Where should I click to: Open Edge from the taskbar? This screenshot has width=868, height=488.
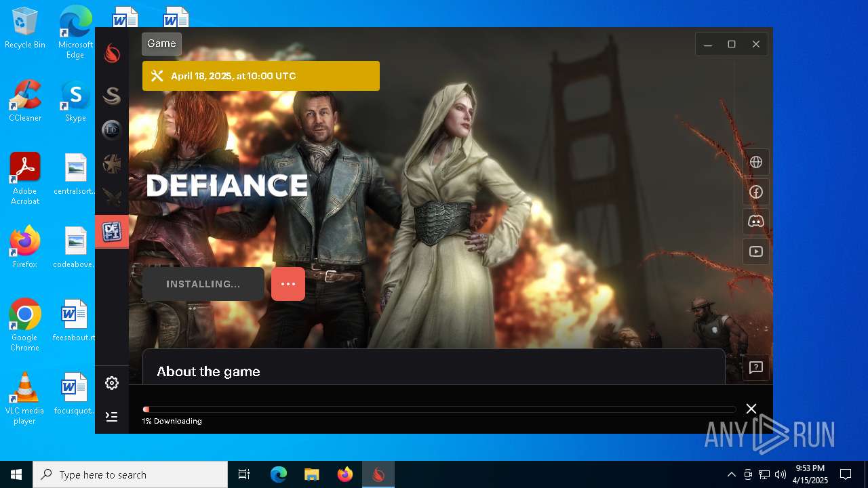tap(279, 474)
